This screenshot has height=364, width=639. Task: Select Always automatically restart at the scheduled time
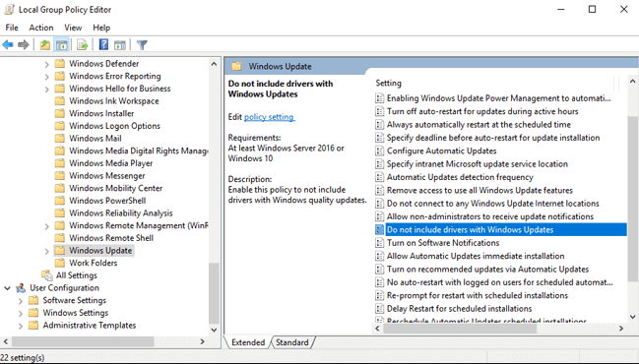tap(479, 125)
